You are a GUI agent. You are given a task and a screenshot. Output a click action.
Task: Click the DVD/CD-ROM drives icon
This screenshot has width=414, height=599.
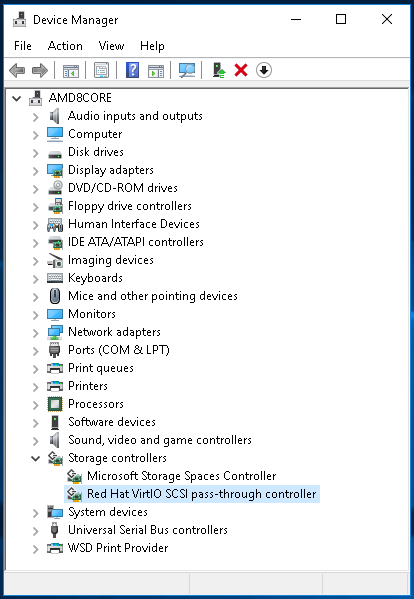55,188
